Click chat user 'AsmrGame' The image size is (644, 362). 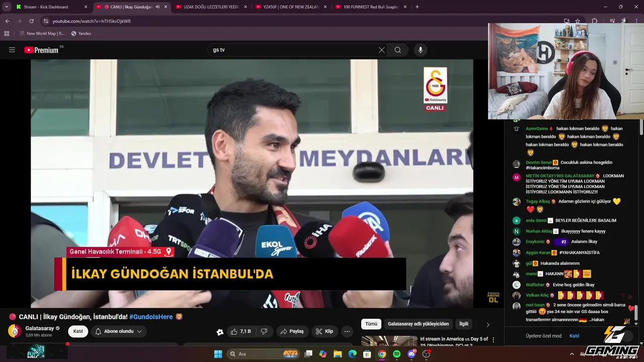[x=537, y=129]
